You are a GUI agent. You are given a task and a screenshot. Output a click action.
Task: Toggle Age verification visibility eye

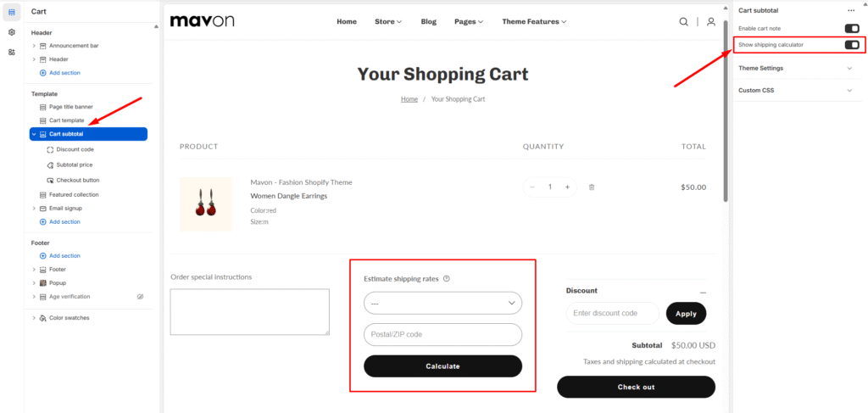(x=141, y=297)
